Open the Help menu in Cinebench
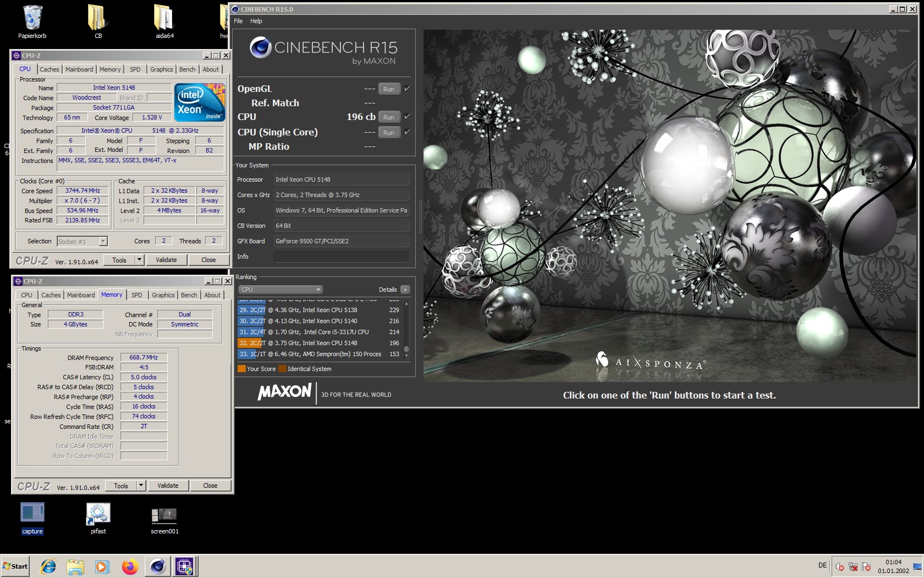The height and width of the screenshot is (578, 924). (x=256, y=21)
